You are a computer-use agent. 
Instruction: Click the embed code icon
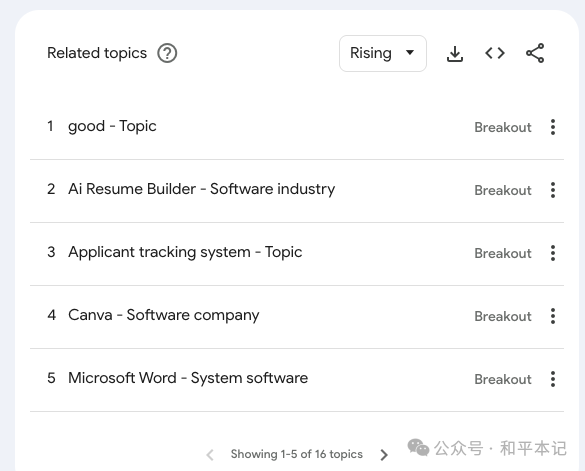tap(495, 53)
